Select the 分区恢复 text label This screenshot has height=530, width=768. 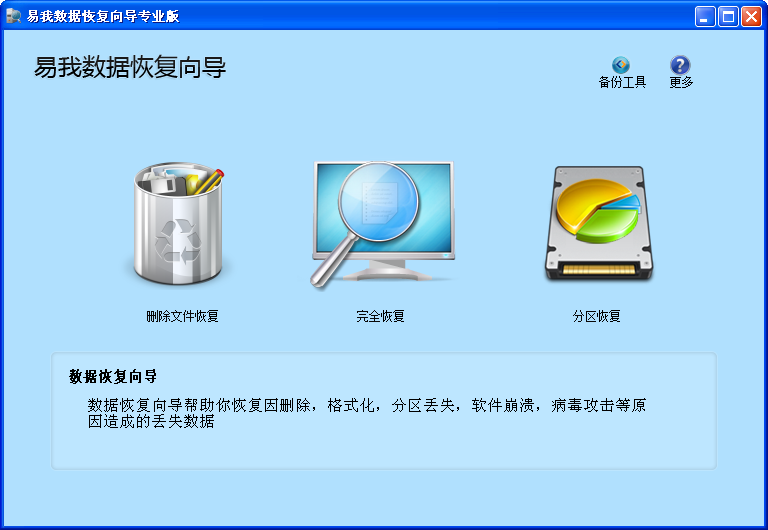coord(597,316)
